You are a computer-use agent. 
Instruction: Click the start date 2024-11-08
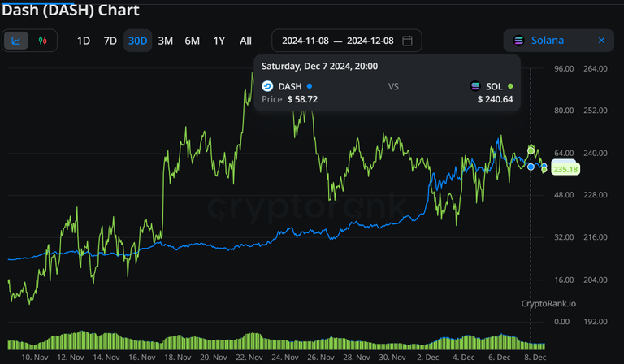click(x=305, y=41)
